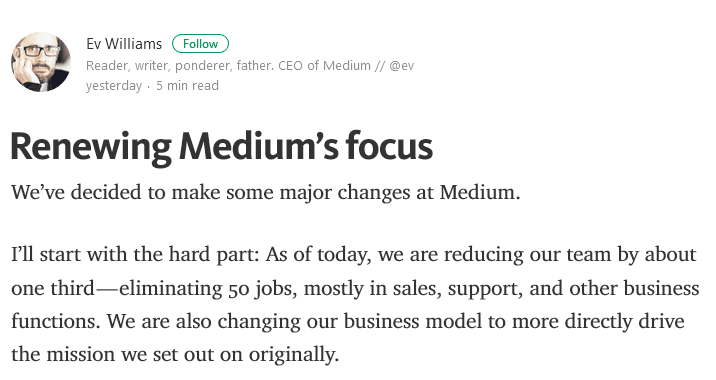Click the word 'Medium's' in the headline
Viewport: 716px width, 380px height.
coord(258,146)
